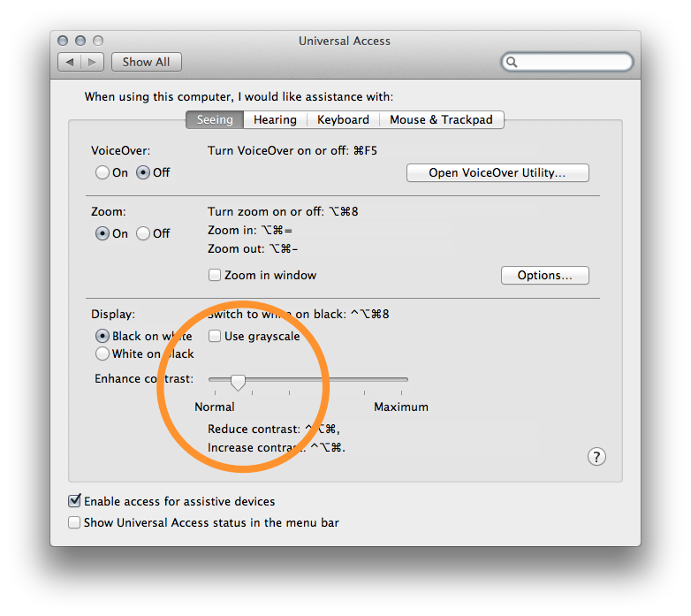Switch to the Keyboard tab
Image resolution: width=691 pixels, height=616 pixels.
click(x=343, y=119)
